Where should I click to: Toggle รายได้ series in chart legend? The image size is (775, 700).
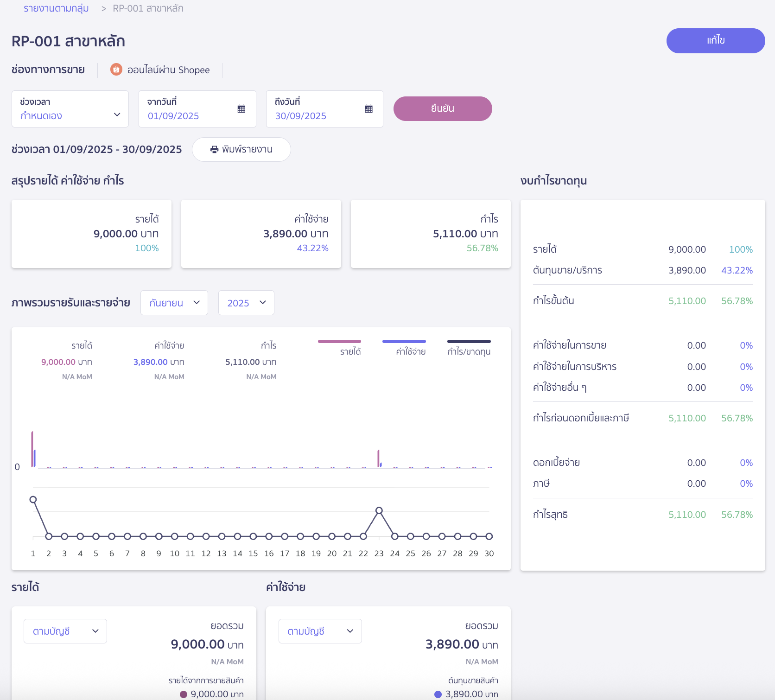pyautogui.click(x=340, y=347)
